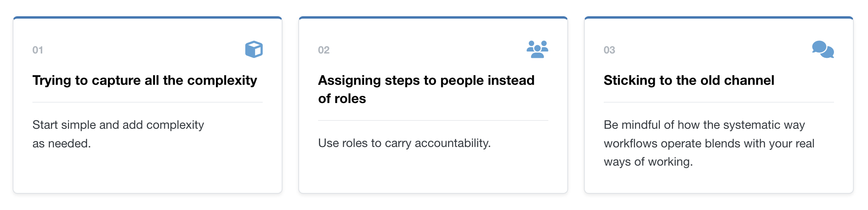Click divider line under the old channel heading
The width and height of the screenshot is (868, 210).
point(719,102)
